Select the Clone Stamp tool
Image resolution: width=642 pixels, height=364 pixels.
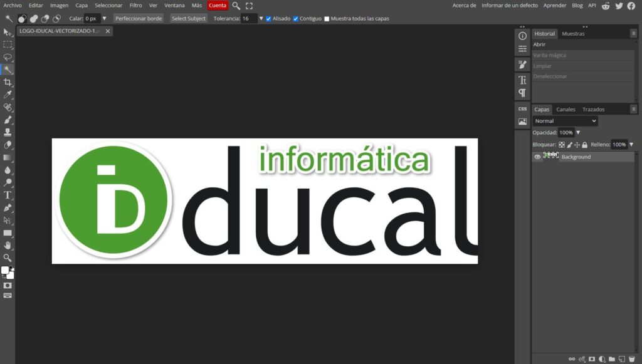pos(8,132)
